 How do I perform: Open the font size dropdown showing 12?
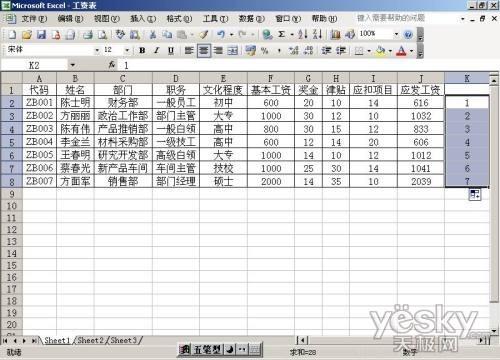[x=127, y=51]
